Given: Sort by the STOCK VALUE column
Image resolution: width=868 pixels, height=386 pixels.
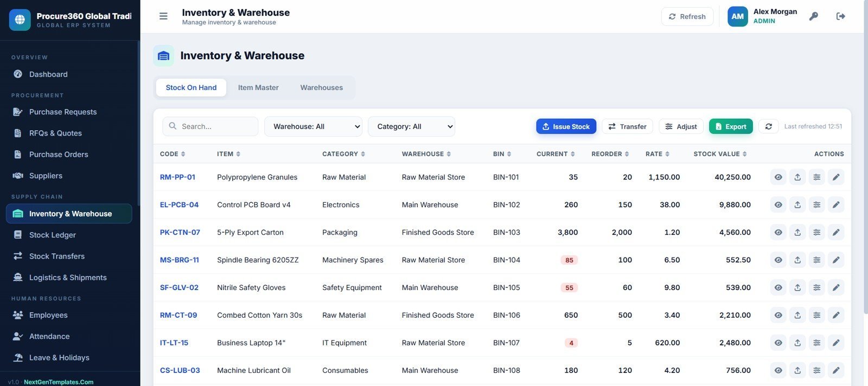Looking at the screenshot, I should (x=720, y=154).
